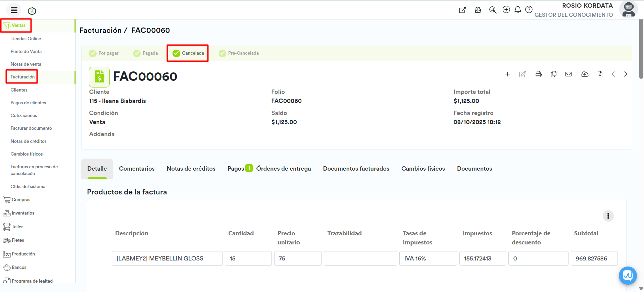Export invoice with the Excel file icon
The height and width of the screenshot is (292, 644).
point(600,74)
